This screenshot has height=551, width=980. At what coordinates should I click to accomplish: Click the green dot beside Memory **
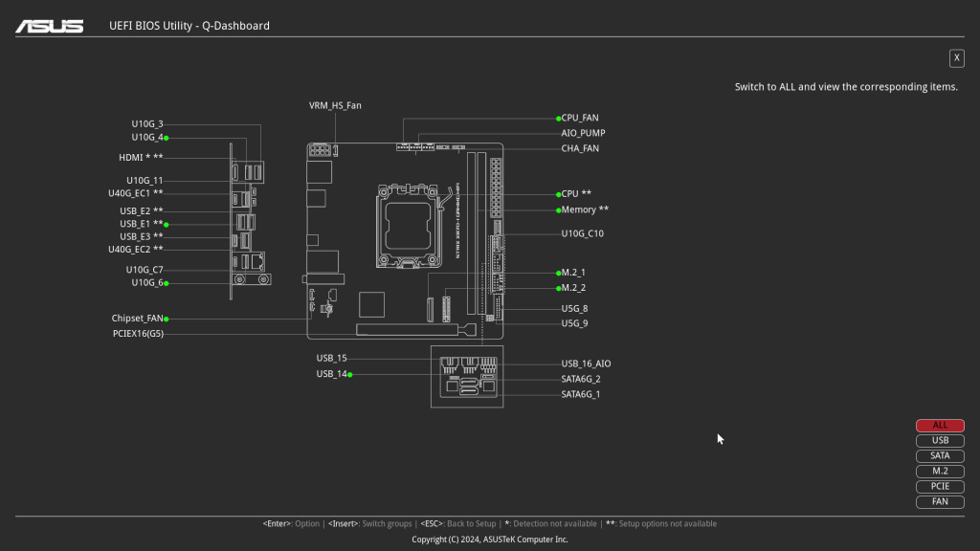[558, 209]
